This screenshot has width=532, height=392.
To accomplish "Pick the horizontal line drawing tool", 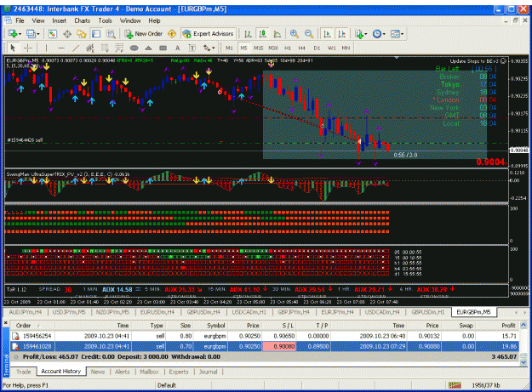I will (x=61, y=48).
